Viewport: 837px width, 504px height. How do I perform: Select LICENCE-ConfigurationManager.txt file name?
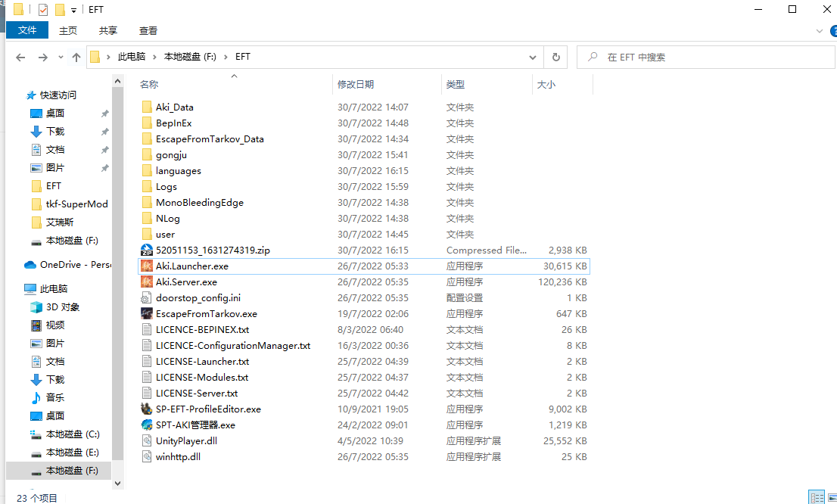pyautogui.click(x=233, y=345)
